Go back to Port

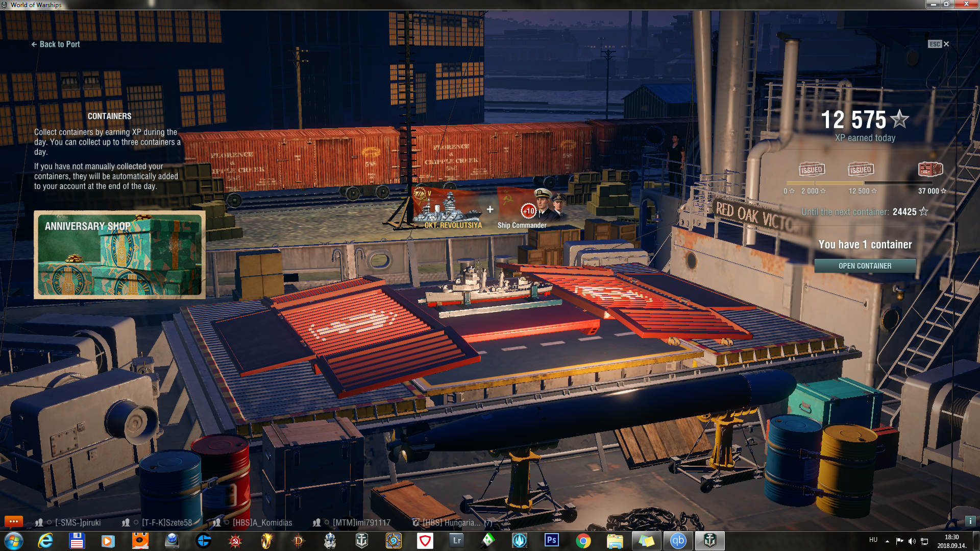coord(56,44)
